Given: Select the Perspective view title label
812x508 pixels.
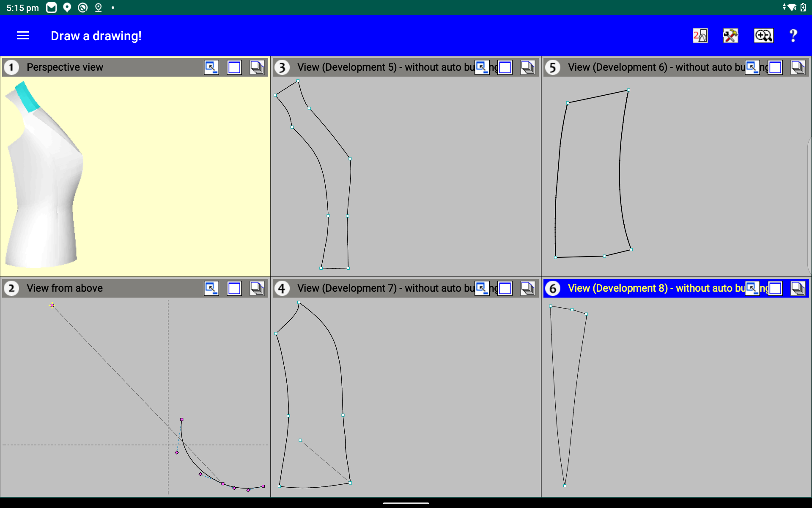Looking at the screenshot, I should (x=65, y=67).
